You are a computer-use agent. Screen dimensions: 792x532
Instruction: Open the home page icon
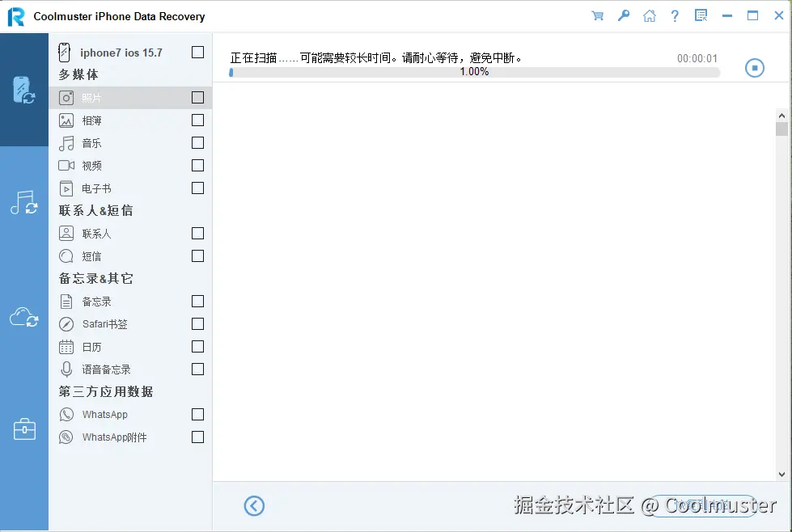pyautogui.click(x=649, y=15)
